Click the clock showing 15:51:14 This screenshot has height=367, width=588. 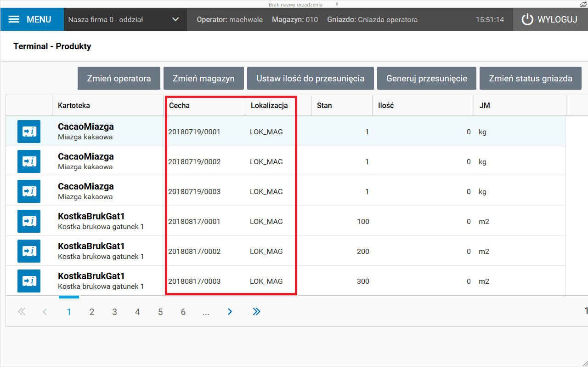[x=490, y=20]
